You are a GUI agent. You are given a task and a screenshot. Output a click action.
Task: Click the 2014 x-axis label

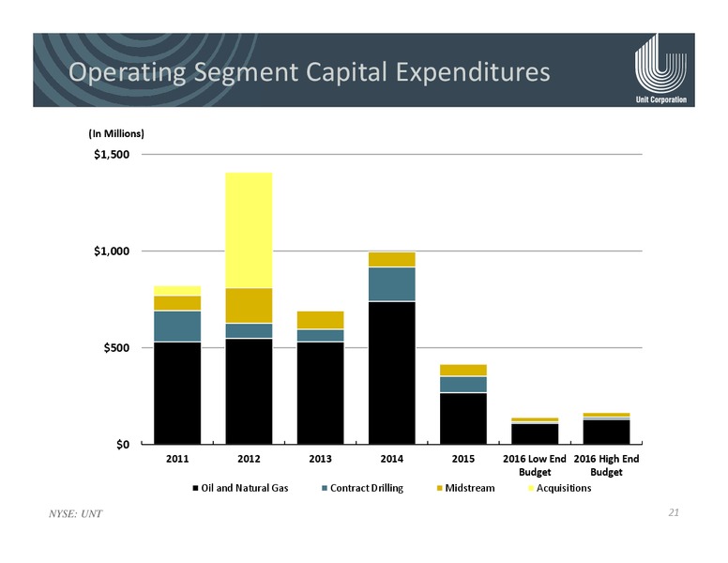point(392,459)
